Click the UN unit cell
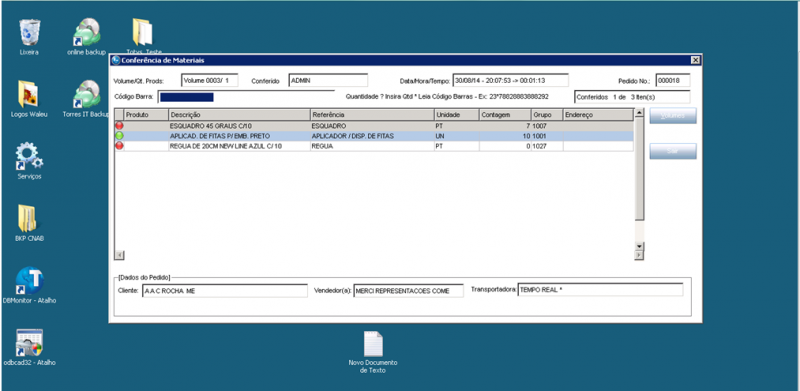Screen dimensions: 800x391 point(457,136)
